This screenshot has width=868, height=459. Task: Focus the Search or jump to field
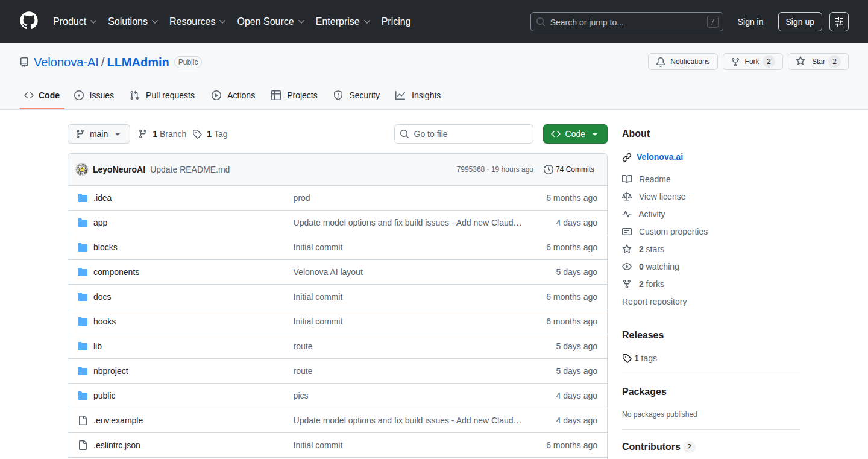point(627,22)
